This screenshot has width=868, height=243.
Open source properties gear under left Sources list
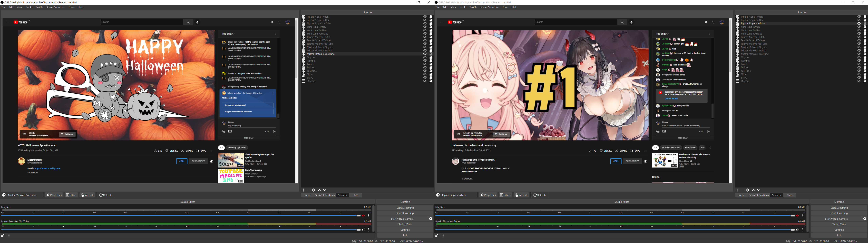313,190
